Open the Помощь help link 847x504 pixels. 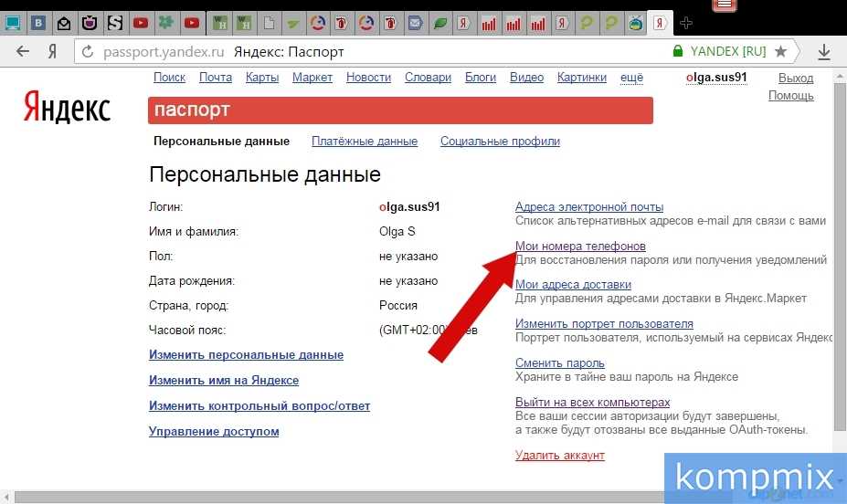tap(791, 96)
